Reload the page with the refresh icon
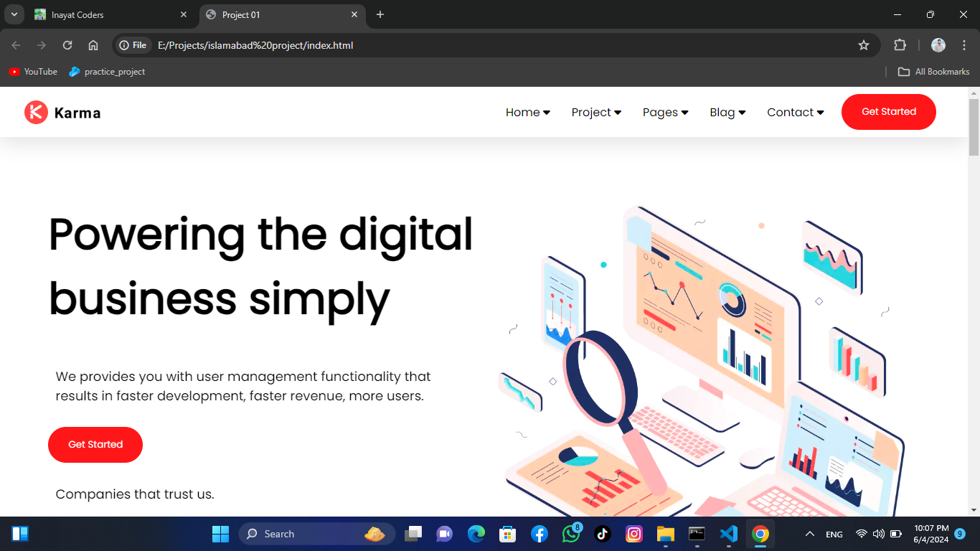Viewport: 980px width, 551px height. coord(67,45)
